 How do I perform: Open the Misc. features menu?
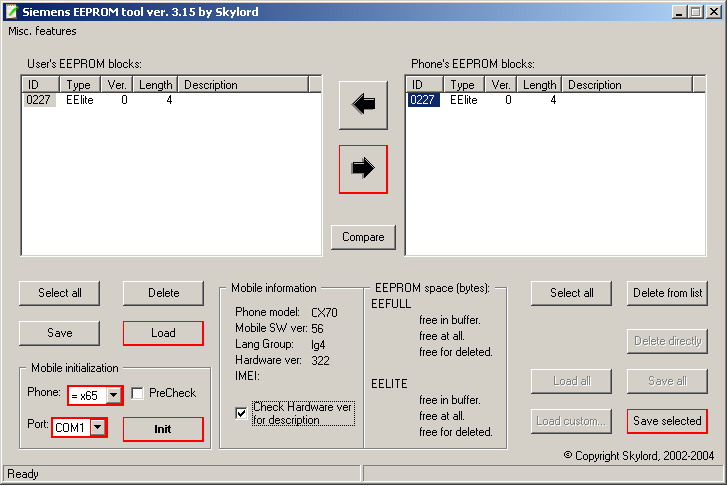(42, 31)
